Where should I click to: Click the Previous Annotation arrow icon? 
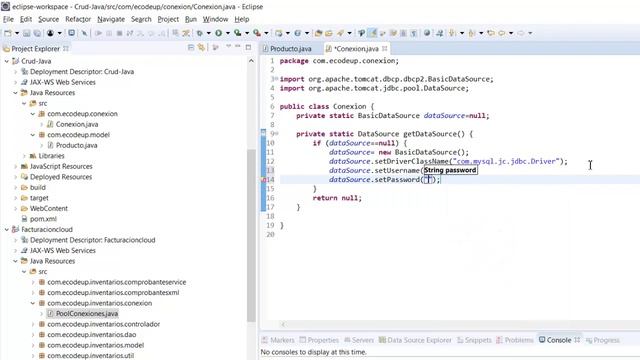click(x=472, y=33)
